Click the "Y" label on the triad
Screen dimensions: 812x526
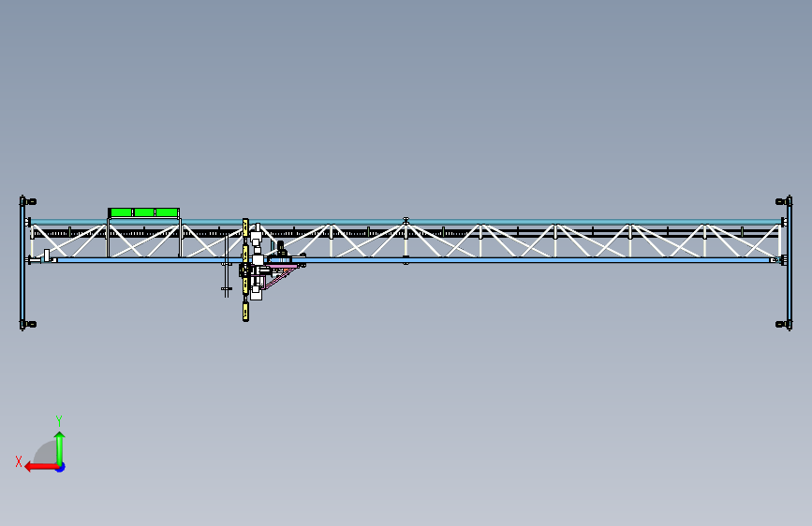(x=59, y=420)
